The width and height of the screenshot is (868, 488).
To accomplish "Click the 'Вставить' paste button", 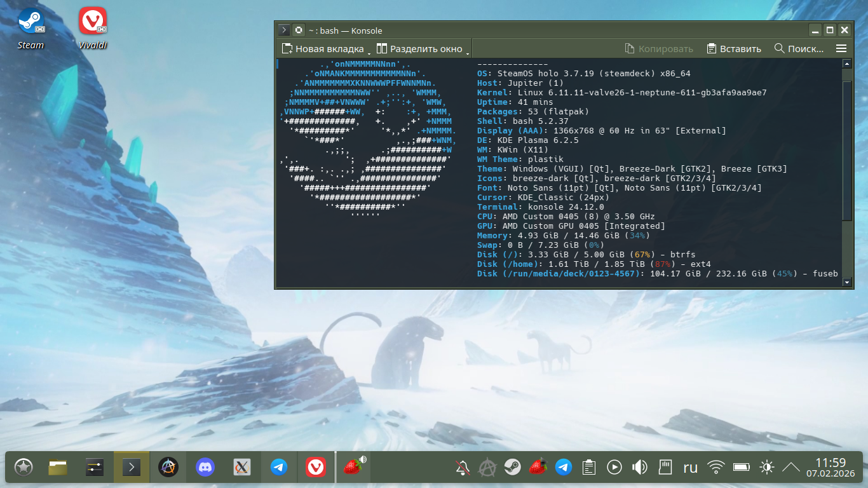I will click(x=734, y=49).
